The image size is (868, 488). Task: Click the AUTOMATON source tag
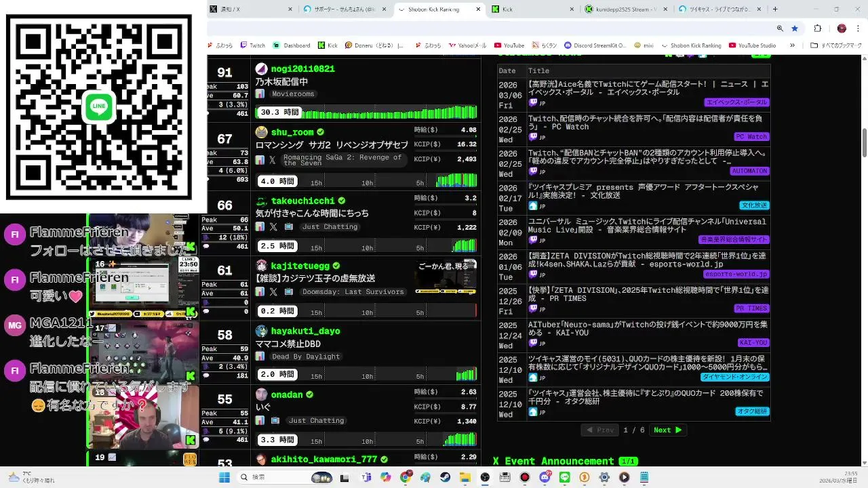pos(749,171)
